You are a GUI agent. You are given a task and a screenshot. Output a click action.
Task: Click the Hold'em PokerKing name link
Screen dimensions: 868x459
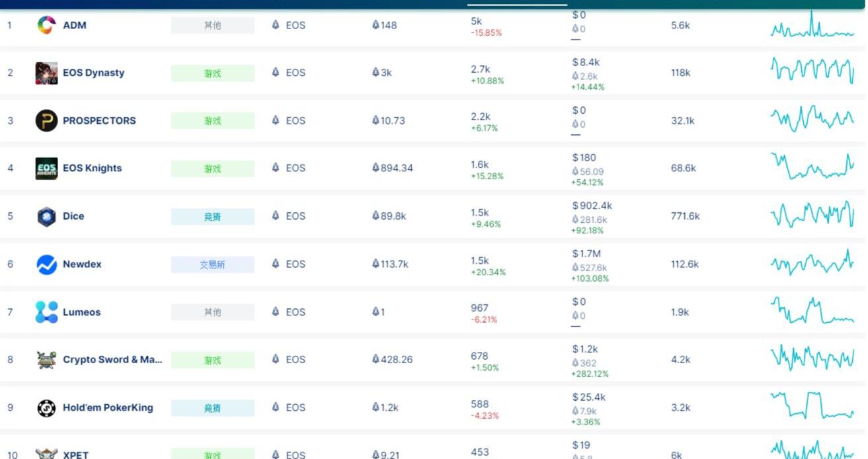click(108, 408)
